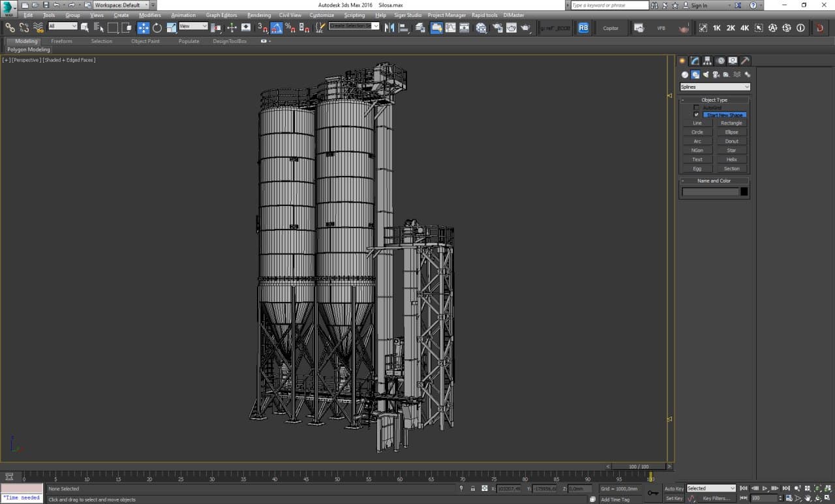Uncheck the Start New Shape checkbox
The width and height of the screenshot is (835, 504).
pos(696,115)
